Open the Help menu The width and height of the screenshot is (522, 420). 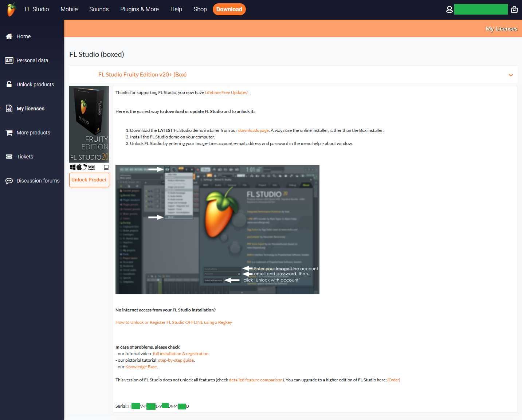(x=176, y=9)
